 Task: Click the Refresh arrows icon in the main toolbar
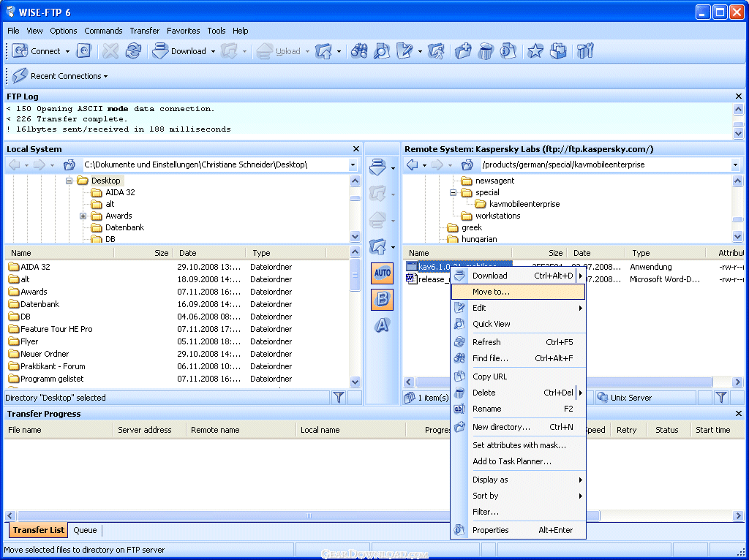pos(133,50)
